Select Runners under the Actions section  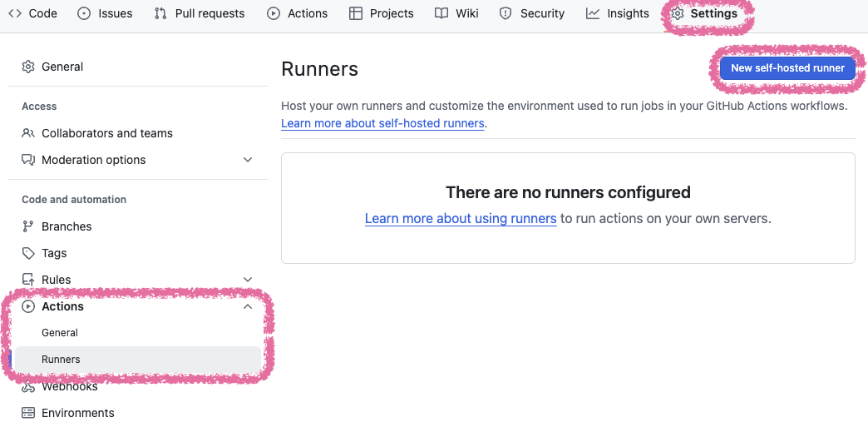tap(138, 360)
